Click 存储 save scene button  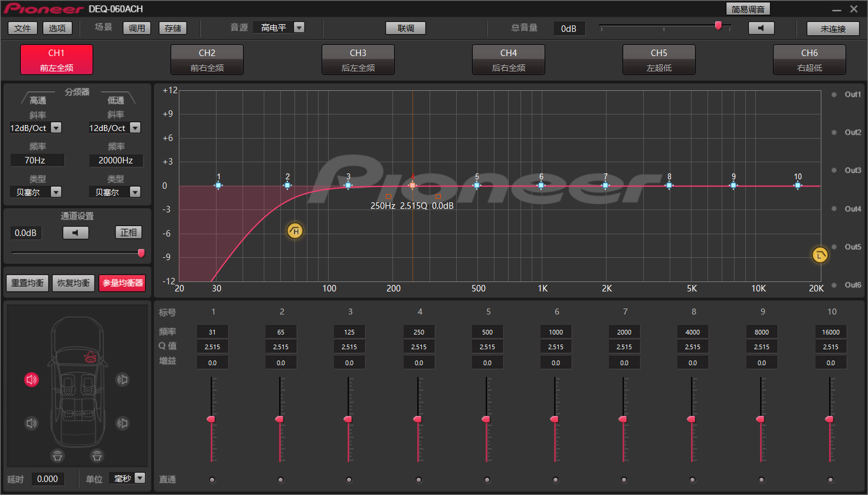pyautogui.click(x=173, y=28)
